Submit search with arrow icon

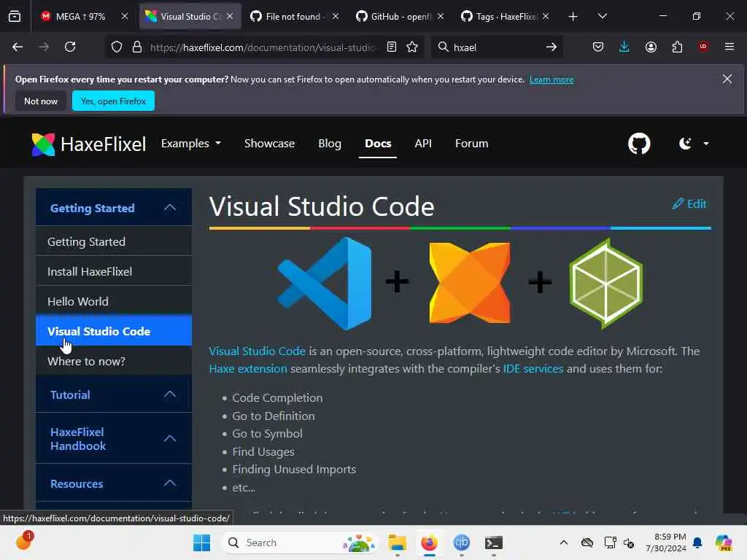[x=551, y=47]
